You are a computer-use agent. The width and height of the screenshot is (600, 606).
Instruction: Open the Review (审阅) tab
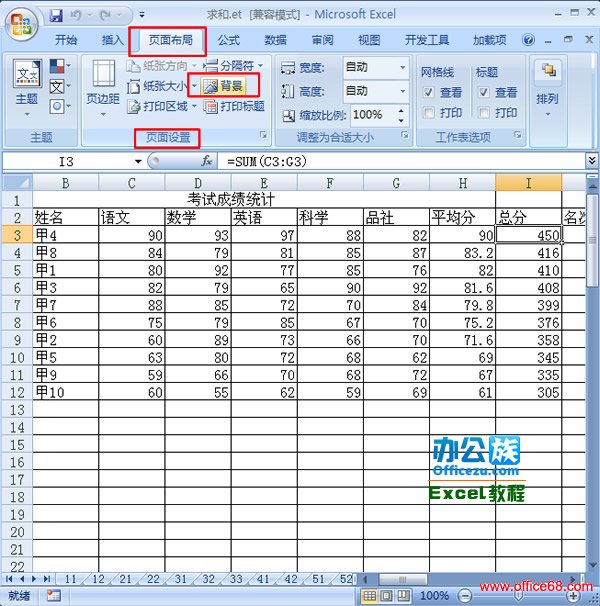tap(322, 40)
